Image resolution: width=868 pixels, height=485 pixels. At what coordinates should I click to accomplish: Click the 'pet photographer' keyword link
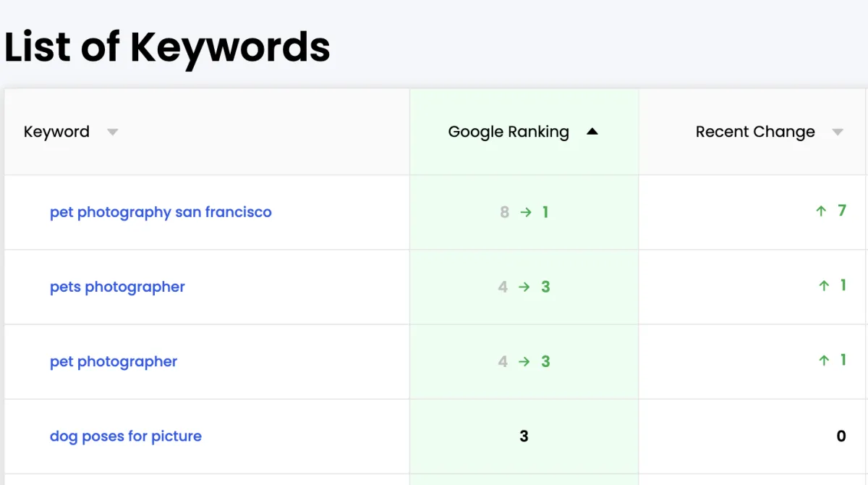(x=114, y=361)
